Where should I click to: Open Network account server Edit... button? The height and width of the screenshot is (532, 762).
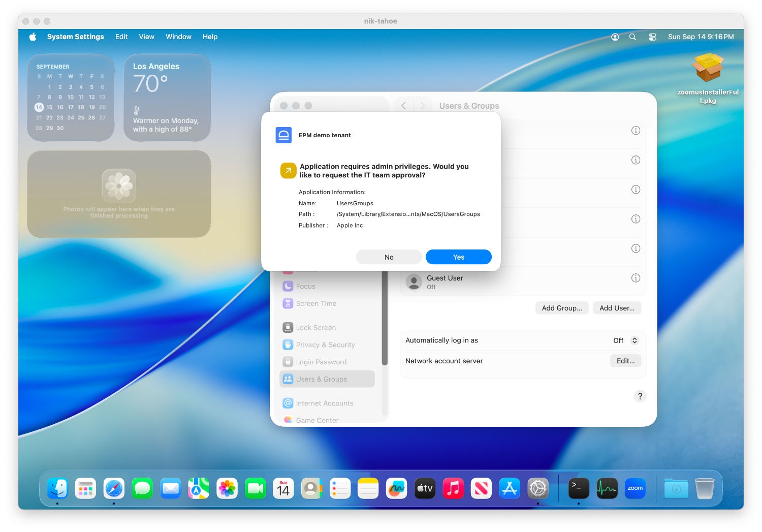click(625, 361)
